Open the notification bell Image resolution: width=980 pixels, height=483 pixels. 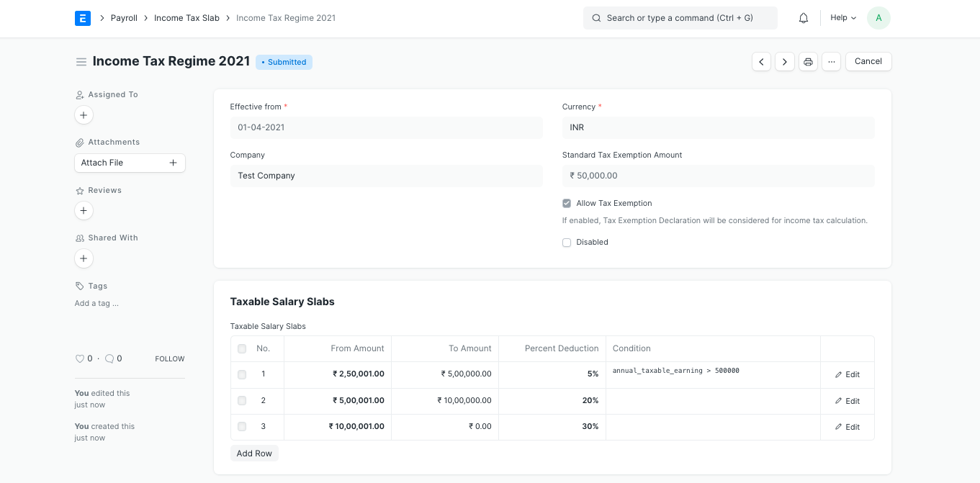point(803,18)
